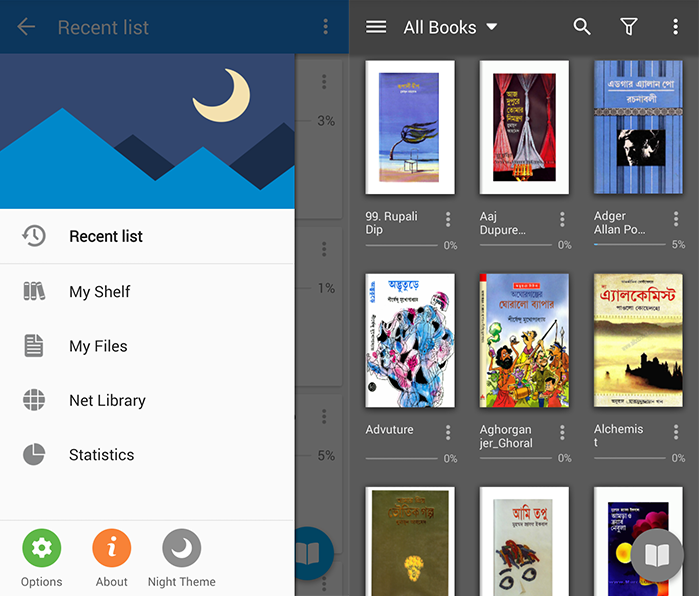This screenshot has width=699, height=596.
Task: Open overflow menu in All Books bar
Action: (675, 27)
